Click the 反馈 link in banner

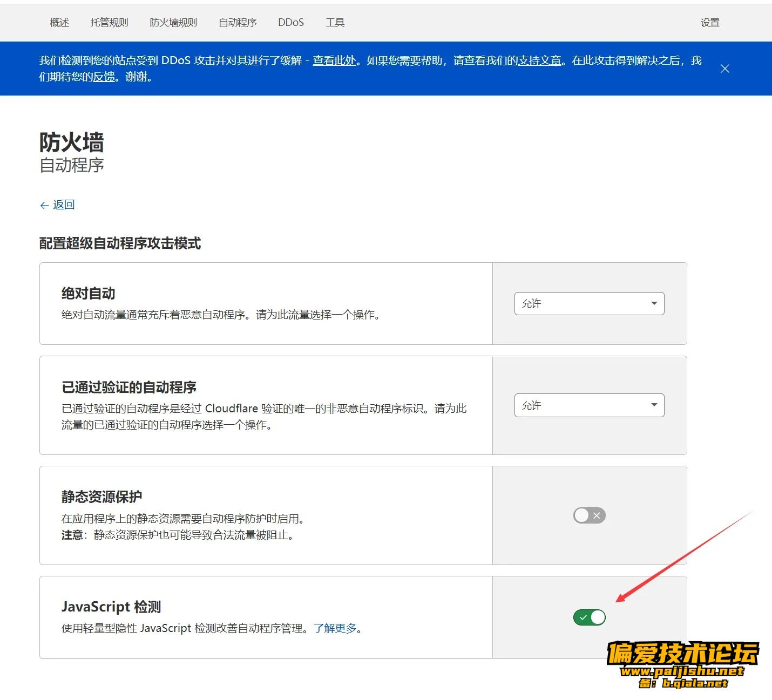(104, 77)
